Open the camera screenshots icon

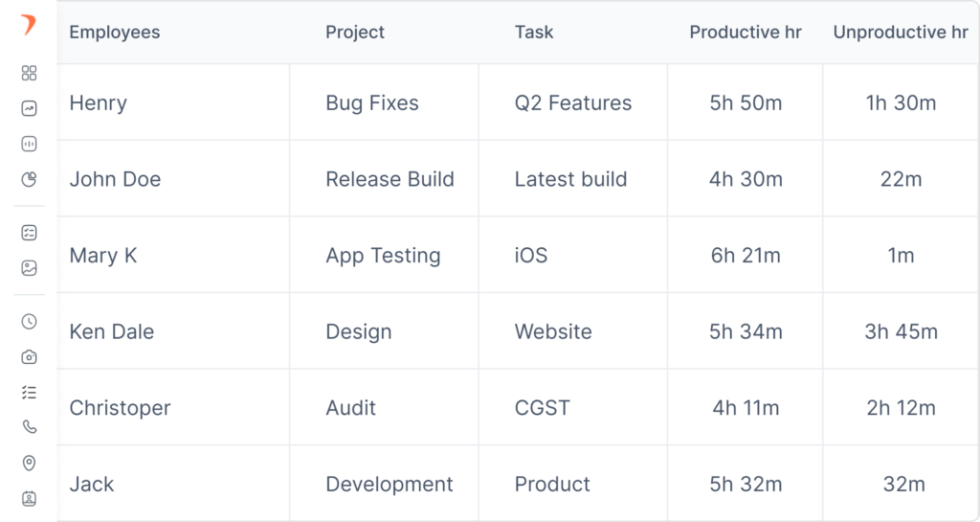29,357
